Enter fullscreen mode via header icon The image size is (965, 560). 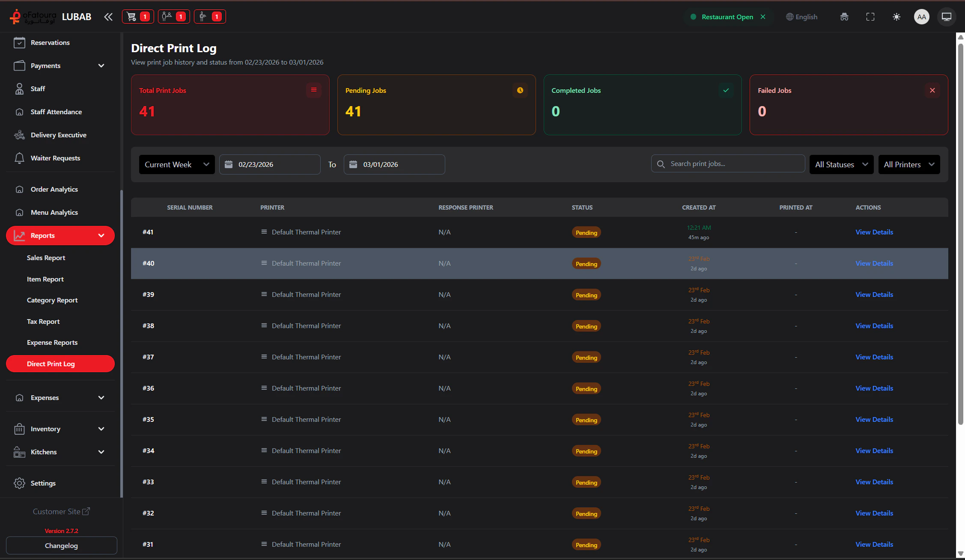point(870,17)
